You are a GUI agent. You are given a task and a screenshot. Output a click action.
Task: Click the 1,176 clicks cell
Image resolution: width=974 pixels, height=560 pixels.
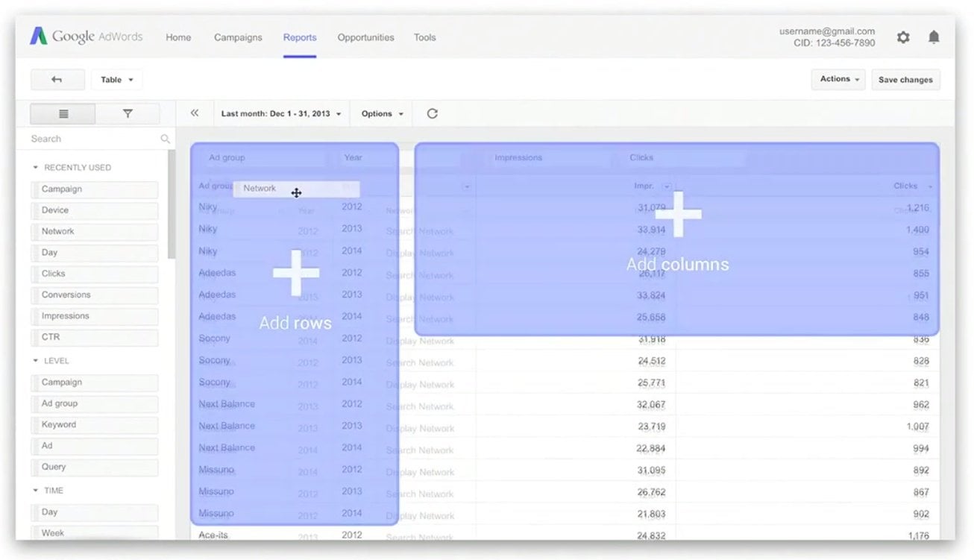919,535
